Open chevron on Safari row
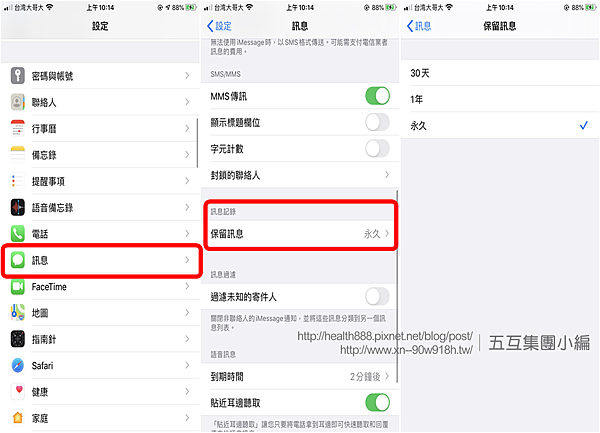Screen dimensions: 600x433 point(187,365)
